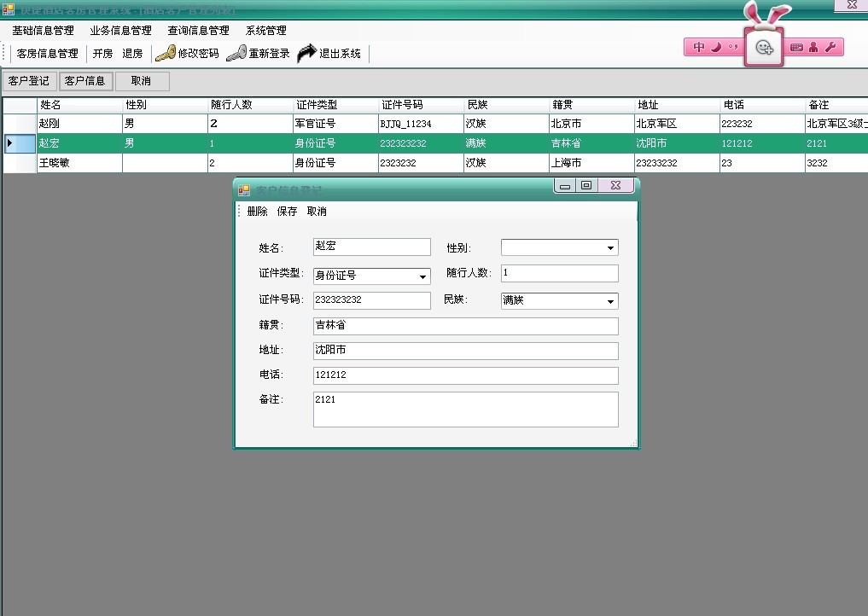This screenshot has width=868, height=616.
Task: Click the black arrow 退出系统 icon
Action: click(306, 53)
